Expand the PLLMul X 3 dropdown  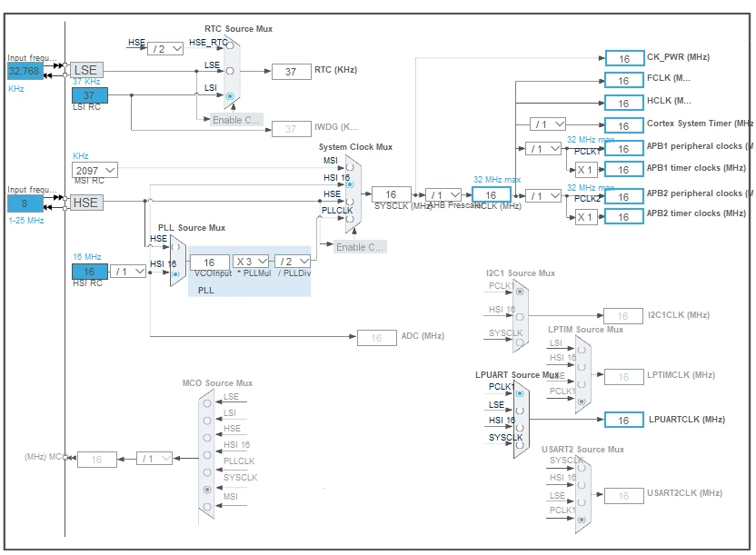tap(251, 261)
